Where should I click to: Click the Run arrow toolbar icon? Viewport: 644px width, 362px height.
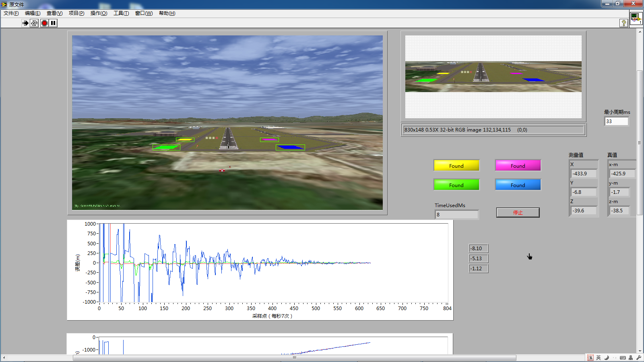pos(25,23)
